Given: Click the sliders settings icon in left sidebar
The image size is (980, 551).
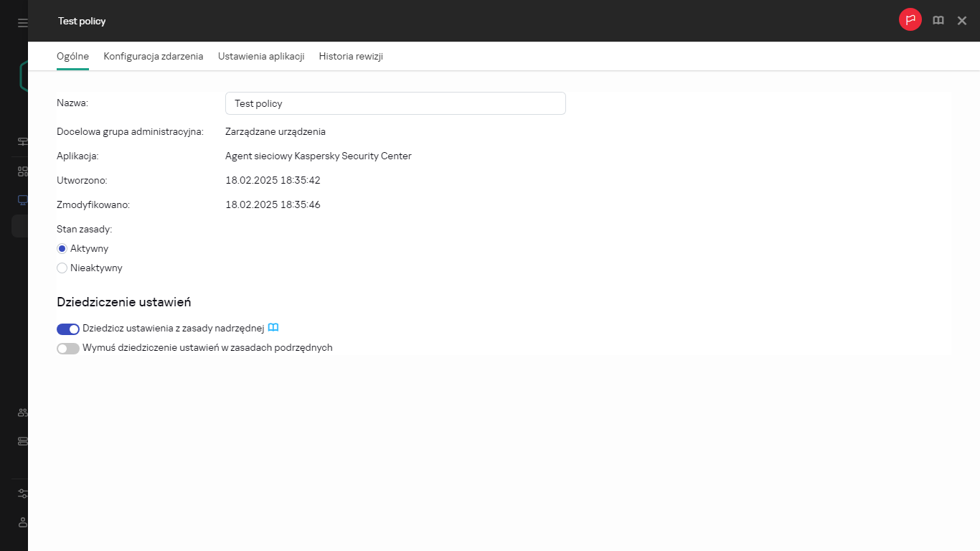Looking at the screenshot, I should [x=22, y=494].
